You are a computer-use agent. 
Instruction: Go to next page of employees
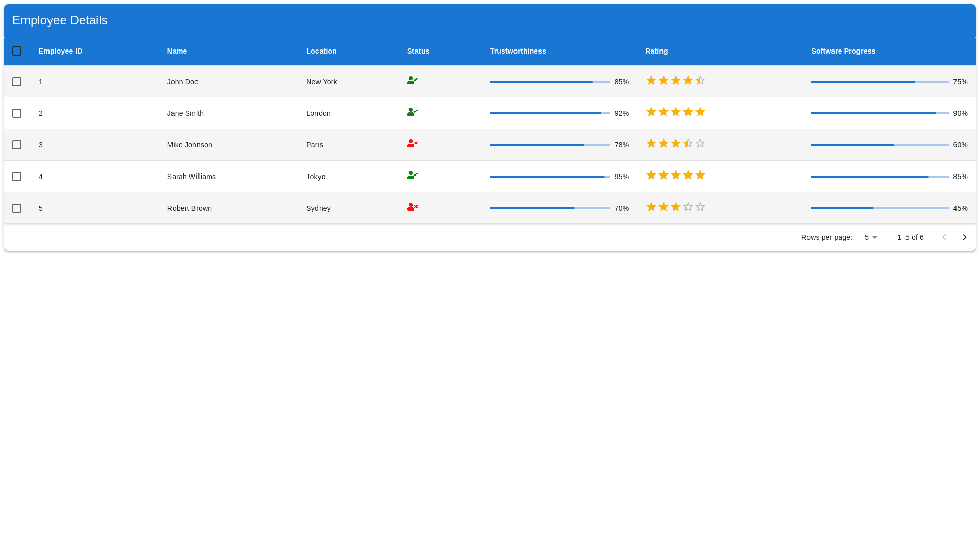[964, 237]
